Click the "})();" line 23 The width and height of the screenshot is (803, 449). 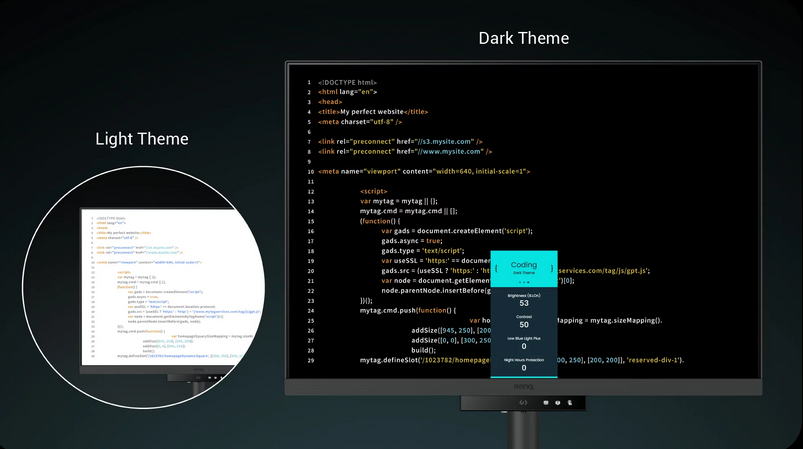(x=366, y=301)
